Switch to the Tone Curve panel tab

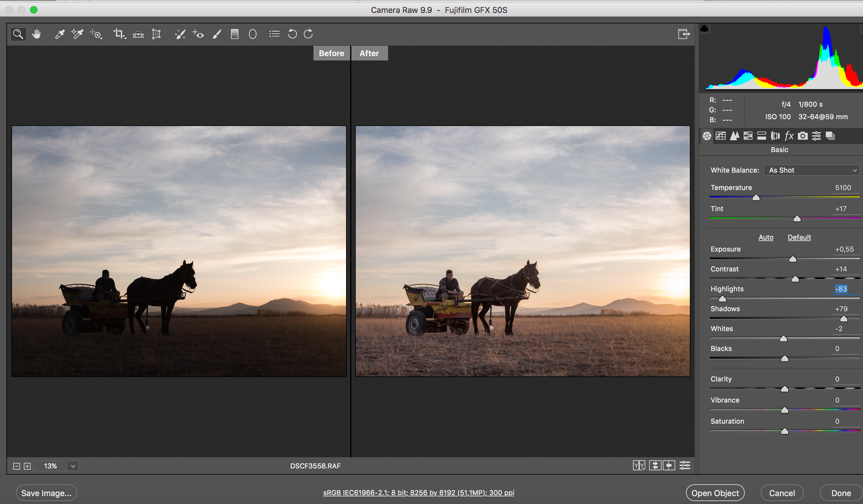tap(720, 136)
